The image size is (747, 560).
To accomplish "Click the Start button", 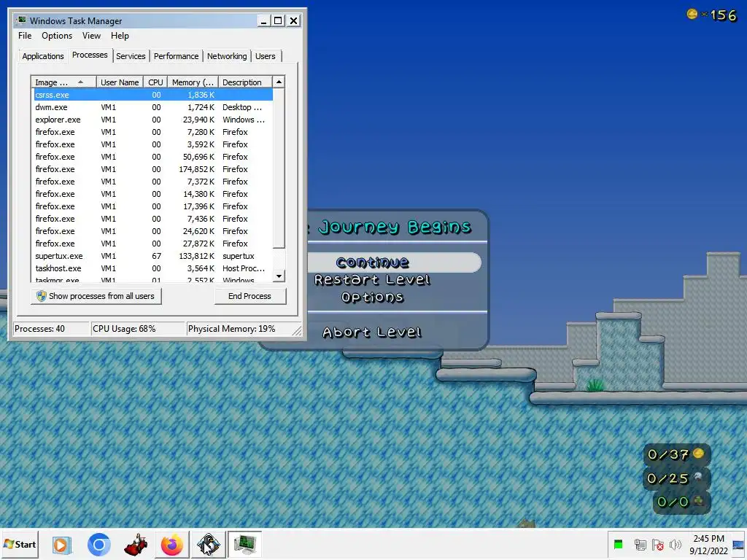I will pos(20,544).
